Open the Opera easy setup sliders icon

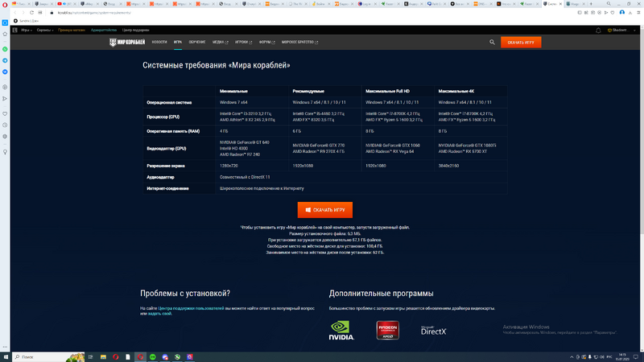click(638, 13)
